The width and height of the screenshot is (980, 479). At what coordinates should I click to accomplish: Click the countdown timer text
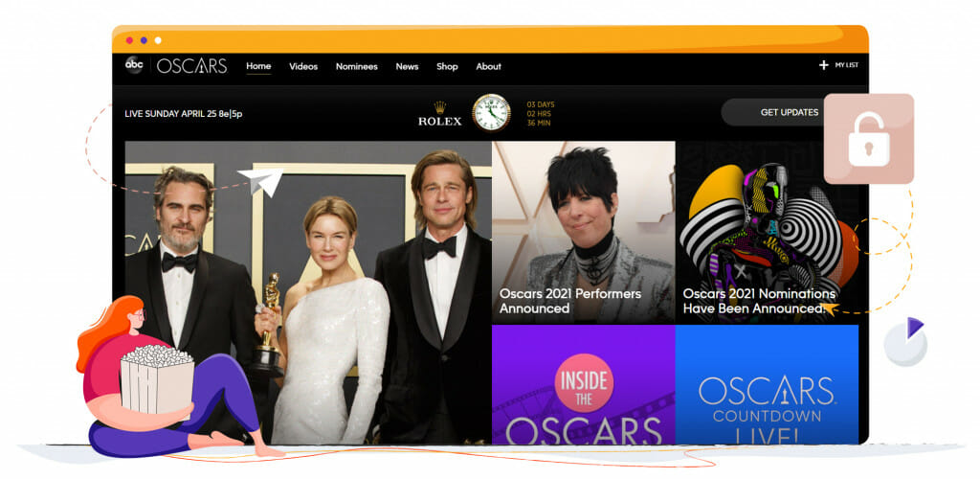tap(540, 114)
